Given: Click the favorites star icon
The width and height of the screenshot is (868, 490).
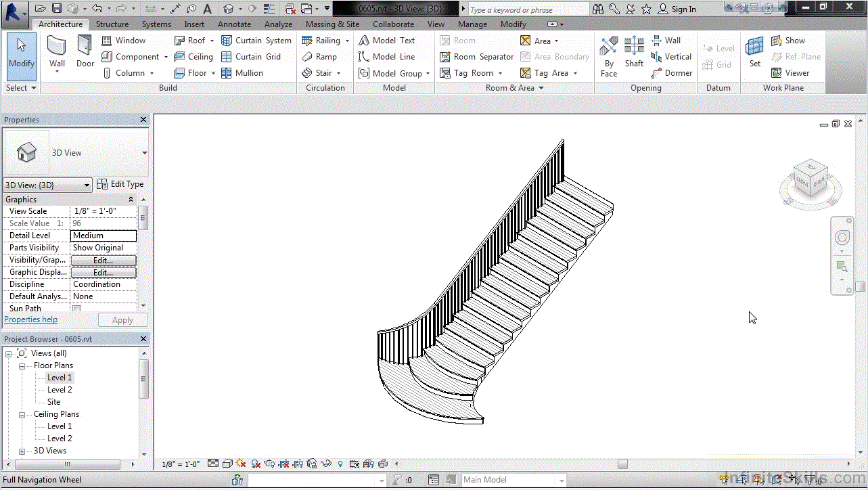Looking at the screenshot, I should tap(646, 9).
